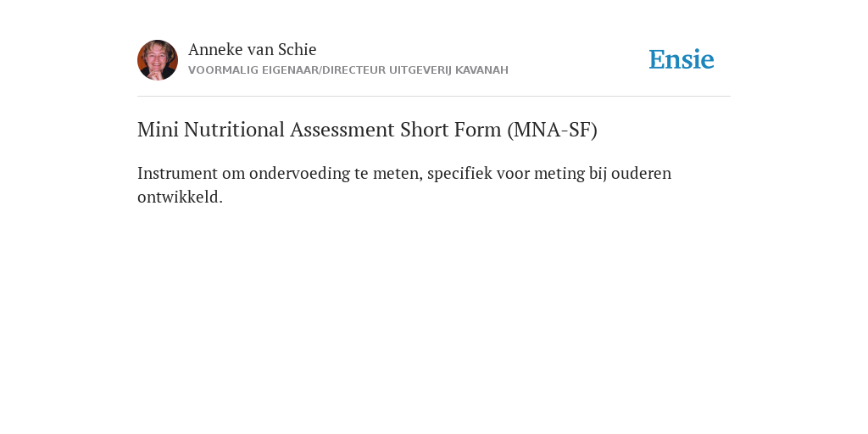Open the Mini Nutritional Assessment Short Form heading
868x434 pixels.
point(368,130)
